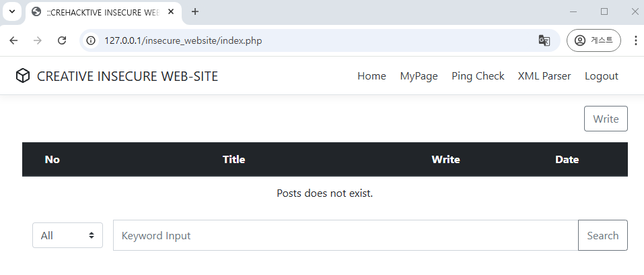
Task: Click the Logout link
Action: [602, 76]
